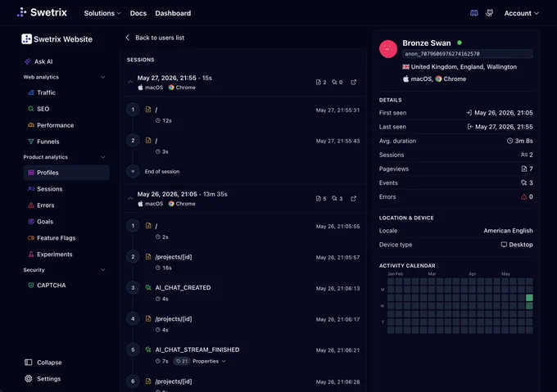This screenshot has height=392, width=557.
Task: Click the Bronze Swan avatar
Action: 388,48
